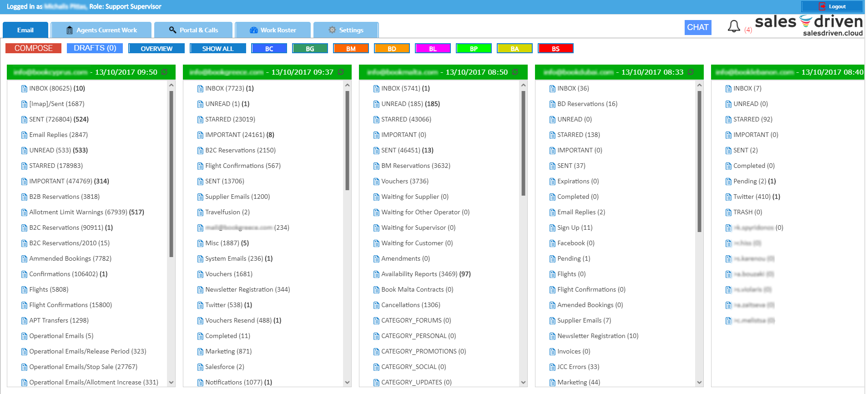Open IMPORTANT (24161) folder
This screenshot has width=868, height=394.
[240, 135]
